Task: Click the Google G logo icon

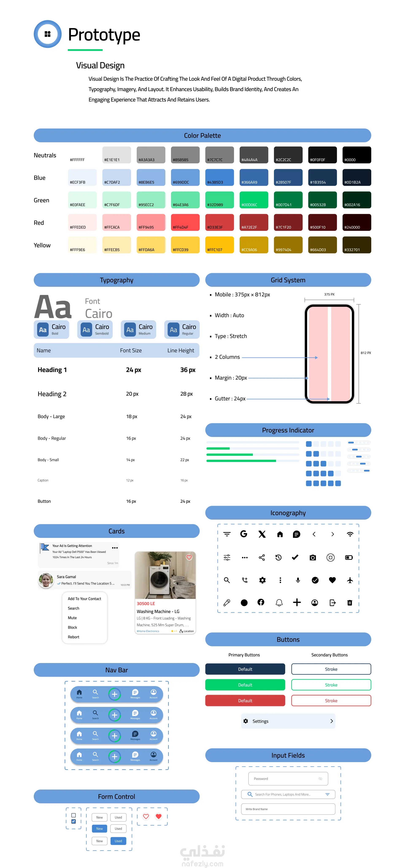Action: tap(244, 534)
